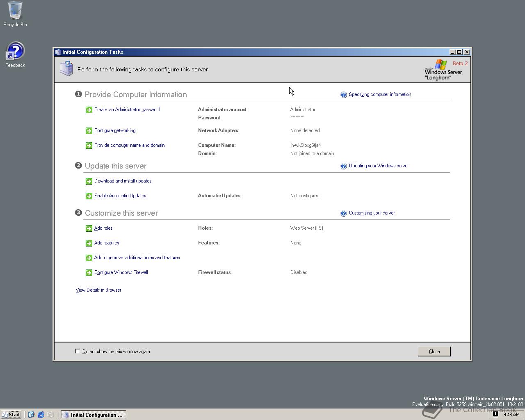Open Updating your Windows server help link
The image size is (525, 420).
(x=379, y=166)
